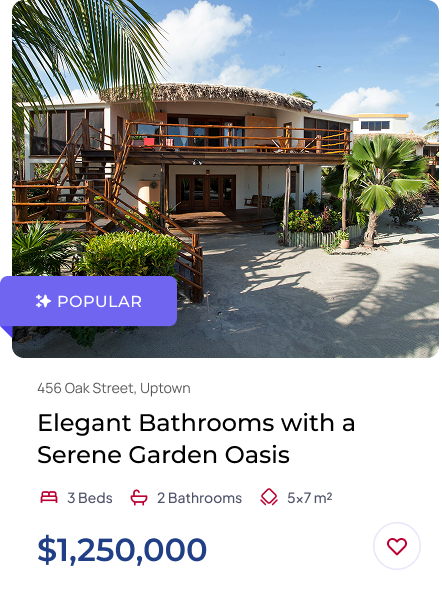Open the beach house property photo
The width and height of the screenshot is (442, 591).
pyautogui.click(x=225, y=179)
